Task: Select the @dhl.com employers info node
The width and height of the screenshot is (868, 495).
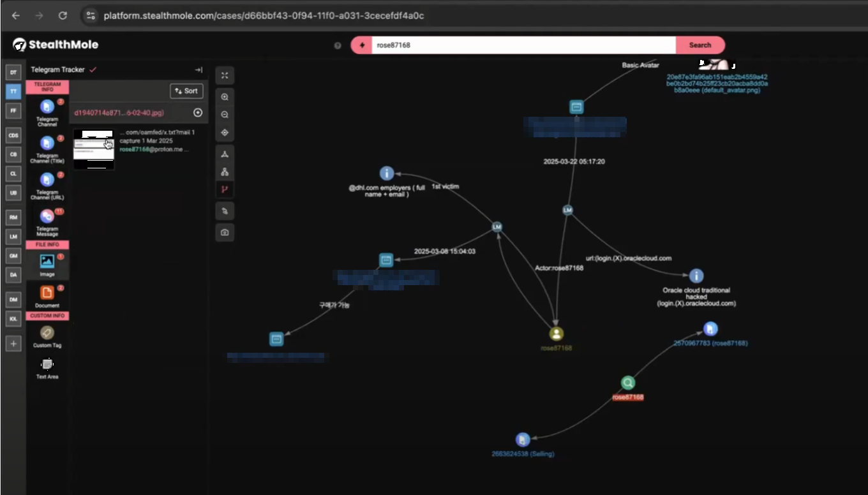Action: click(x=387, y=173)
